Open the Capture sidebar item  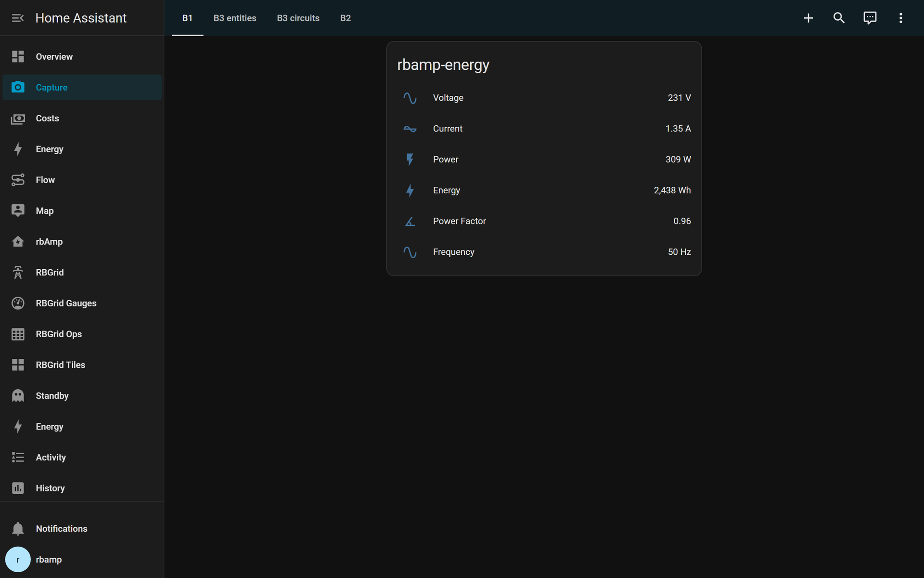click(82, 87)
